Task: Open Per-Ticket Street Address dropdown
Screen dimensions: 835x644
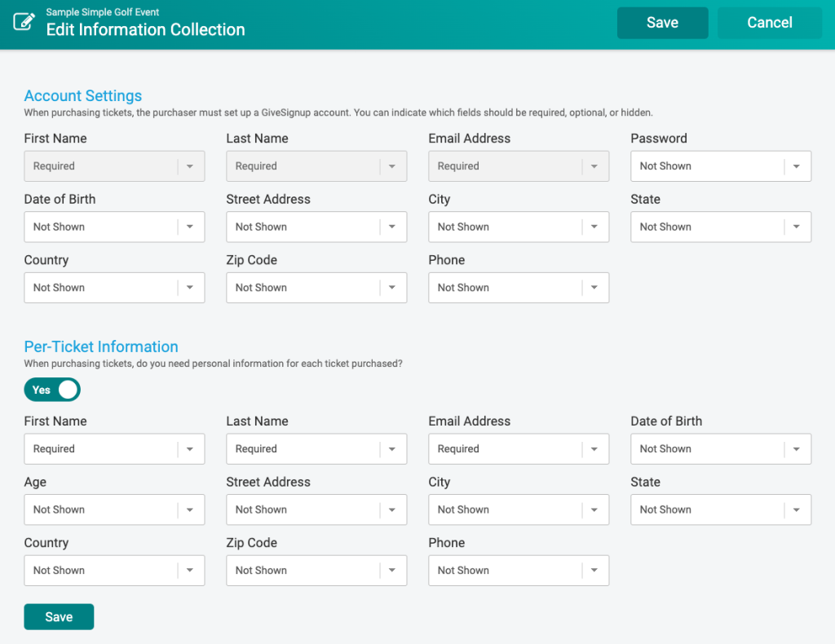Action: (x=316, y=509)
